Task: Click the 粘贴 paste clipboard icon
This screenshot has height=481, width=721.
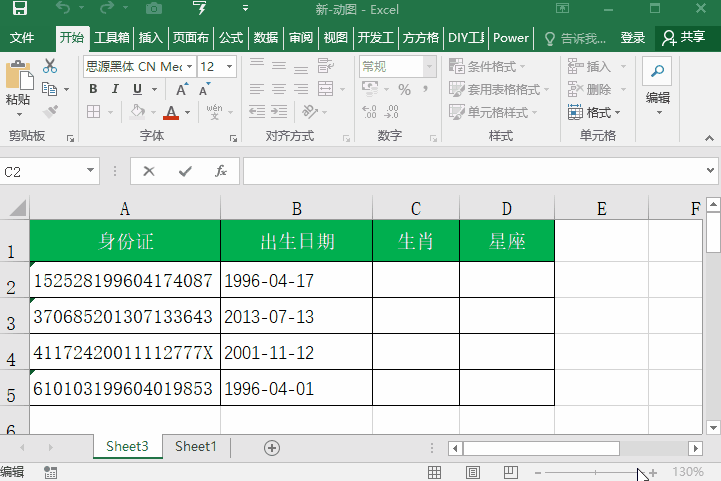Action: coord(19,76)
